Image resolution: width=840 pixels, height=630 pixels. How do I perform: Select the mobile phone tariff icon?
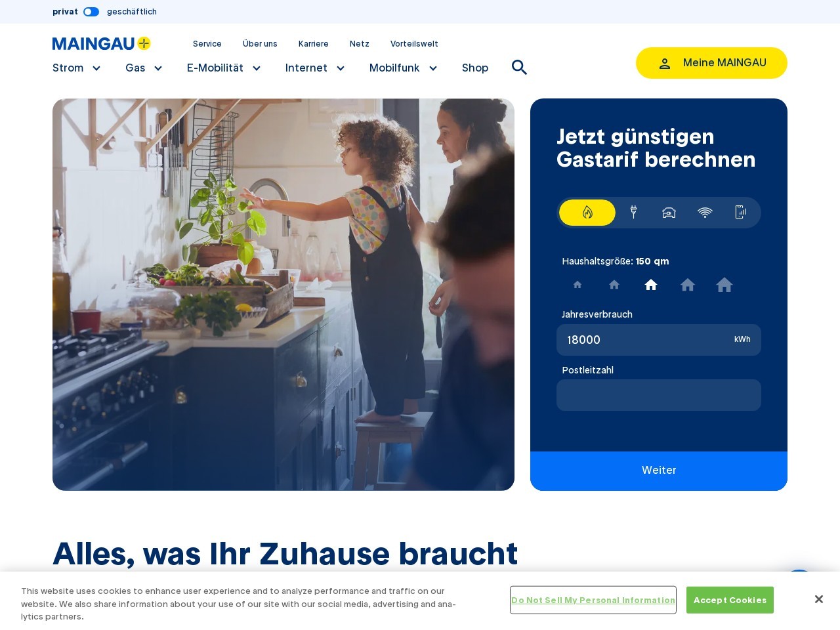click(740, 212)
